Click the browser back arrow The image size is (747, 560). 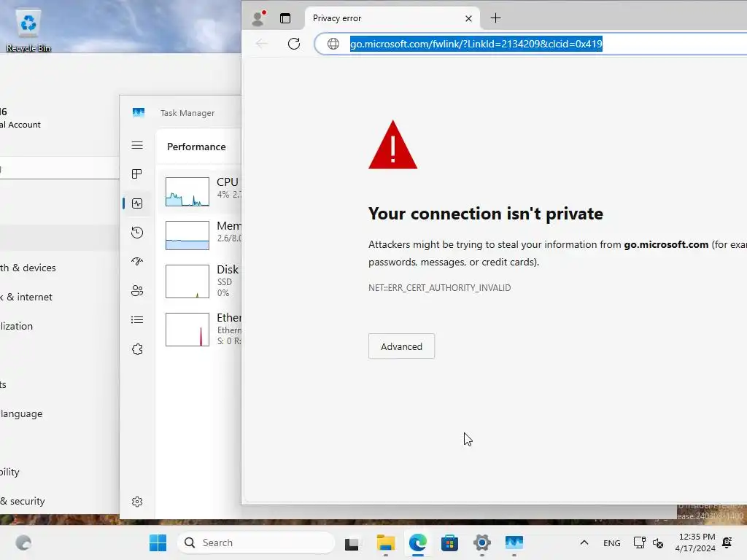pyautogui.click(x=262, y=44)
